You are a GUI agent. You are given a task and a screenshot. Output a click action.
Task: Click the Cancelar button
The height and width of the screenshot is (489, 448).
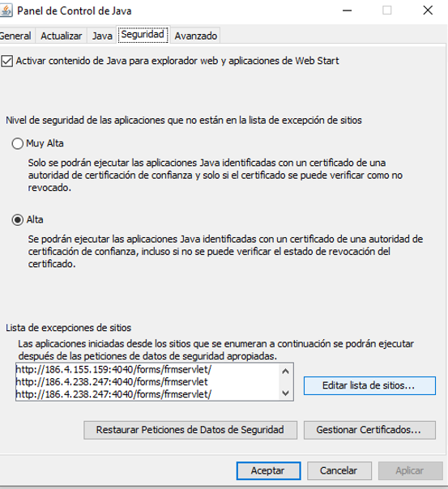click(339, 470)
